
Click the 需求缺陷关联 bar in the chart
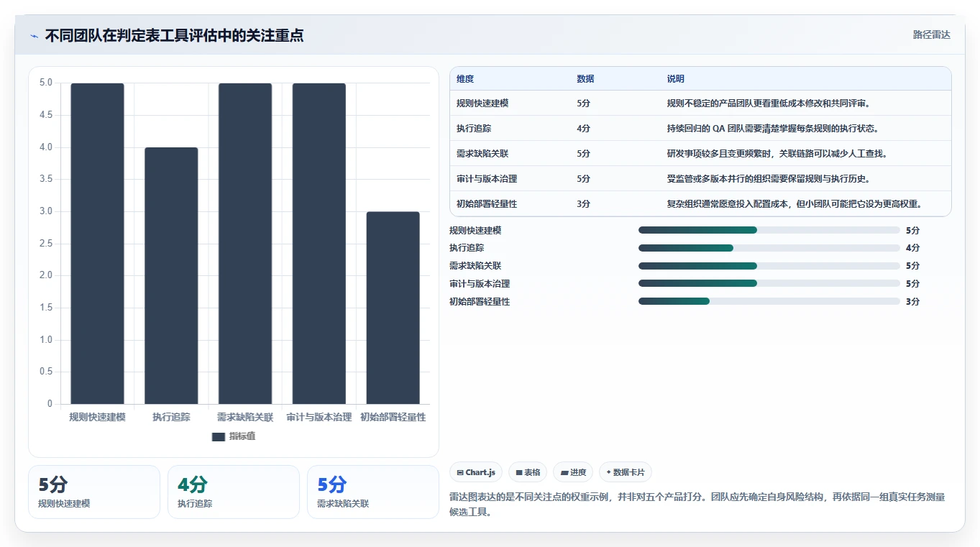[245, 244]
